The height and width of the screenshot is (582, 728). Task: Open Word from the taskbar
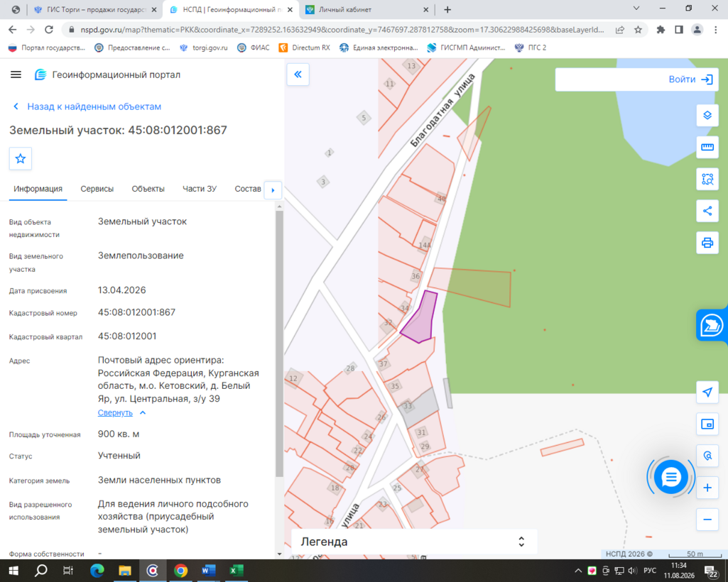click(209, 571)
